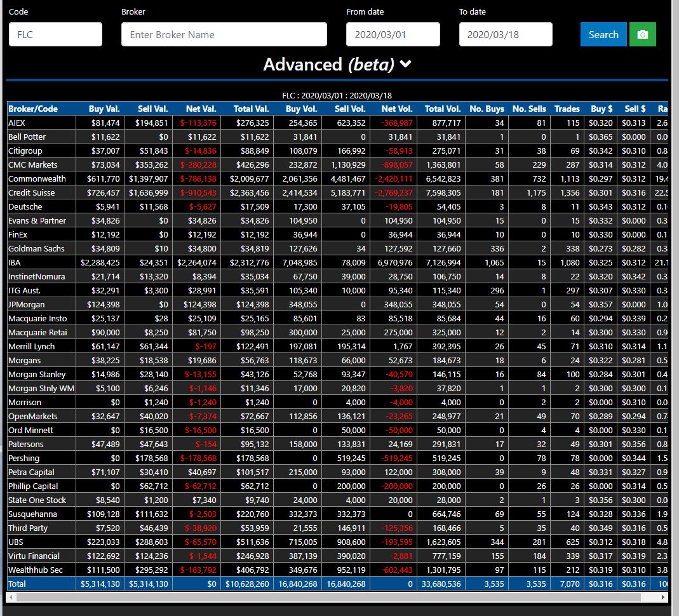Click Pershing net volume -519,245
The width and height of the screenshot is (679, 616).
pos(396,458)
